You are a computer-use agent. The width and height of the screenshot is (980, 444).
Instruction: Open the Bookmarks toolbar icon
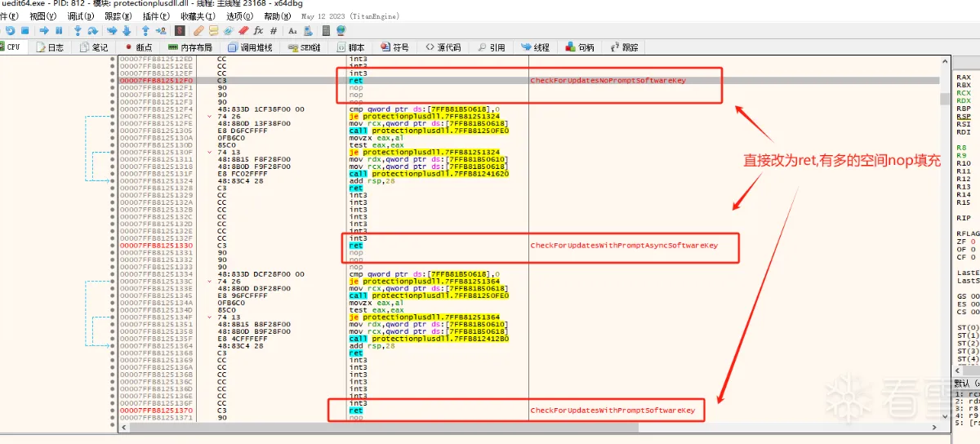tap(243, 31)
